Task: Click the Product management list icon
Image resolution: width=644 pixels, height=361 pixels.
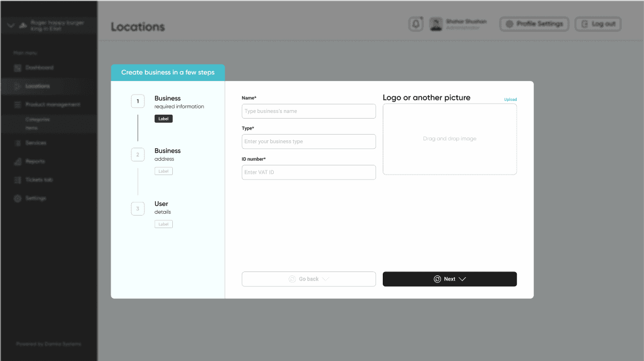Action: [17, 105]
